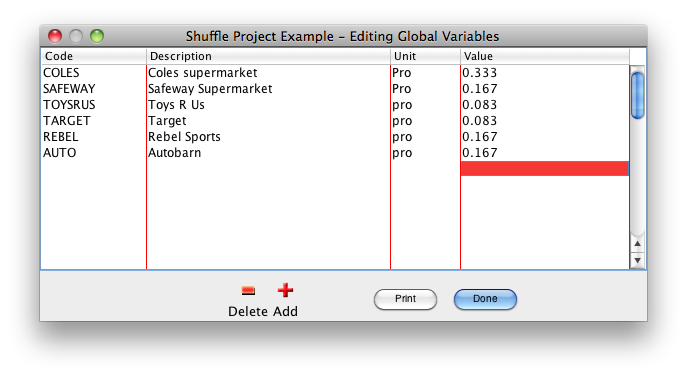
Task: Click the scrollbar up arrow
Action: pyautogui.click(x=637, y=244)
